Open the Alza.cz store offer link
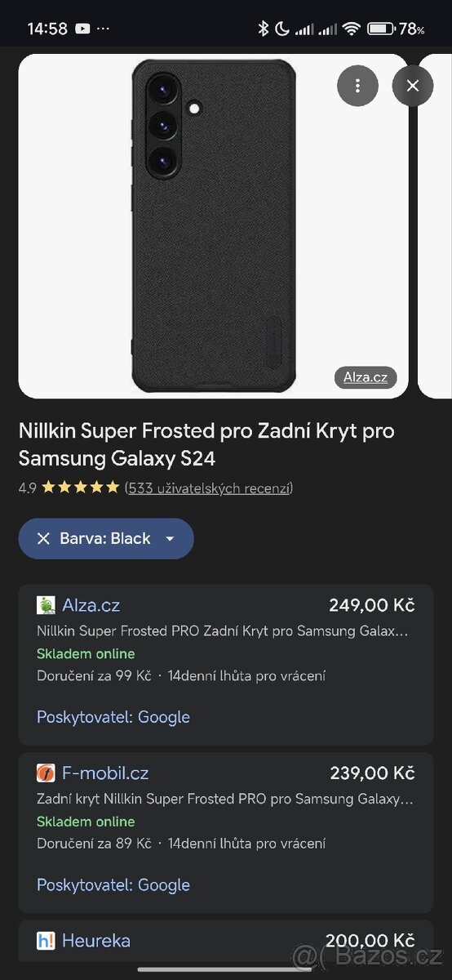 pyautogui.click(x=91, y=605)
